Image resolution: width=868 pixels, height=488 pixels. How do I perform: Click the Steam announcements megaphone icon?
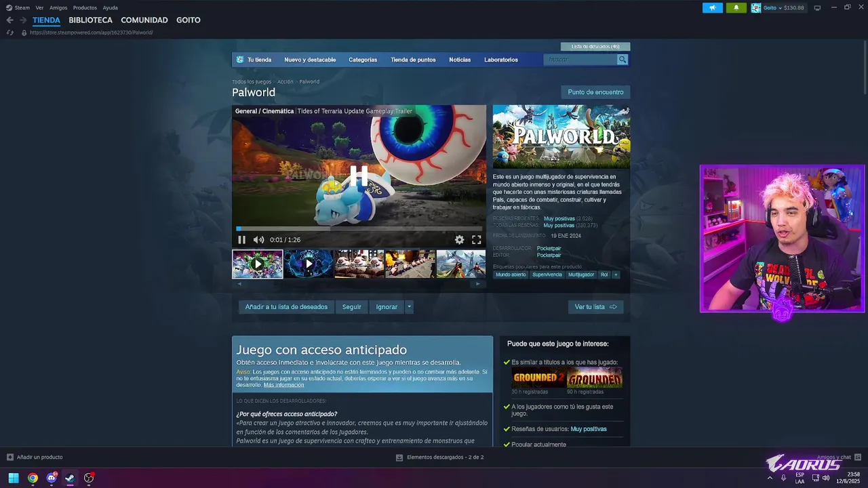pyautogui.click(x=712, y=7)
